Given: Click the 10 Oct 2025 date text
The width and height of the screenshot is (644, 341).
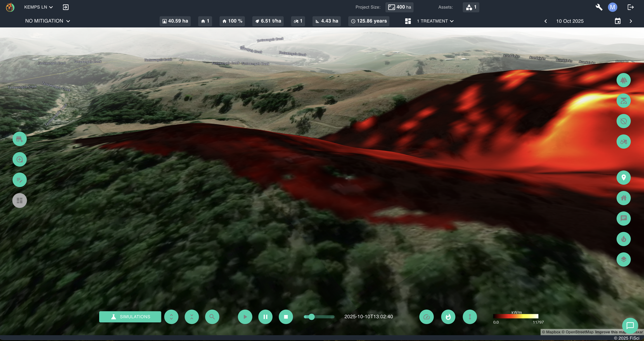Looking at the screenshot, I should pos(570,21).
